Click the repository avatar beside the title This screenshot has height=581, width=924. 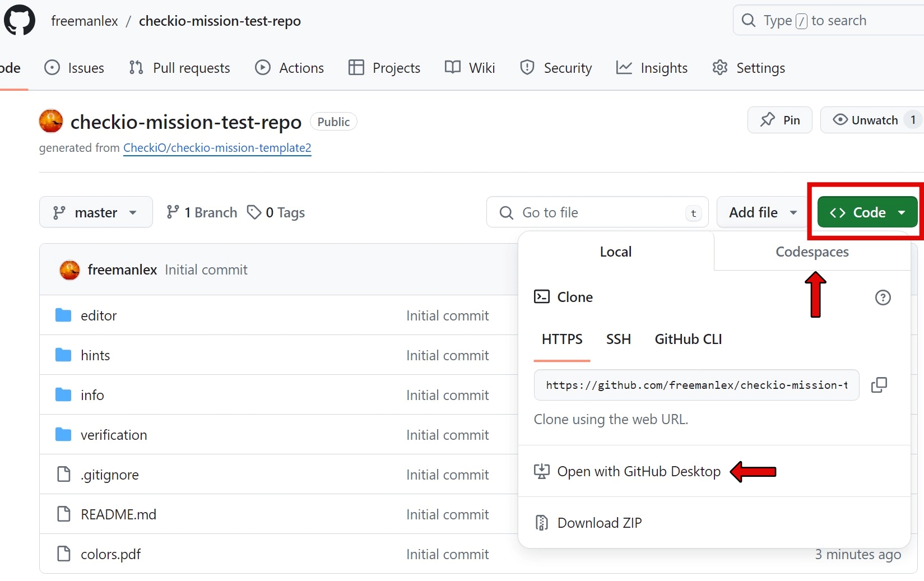(x=51, y=121)
